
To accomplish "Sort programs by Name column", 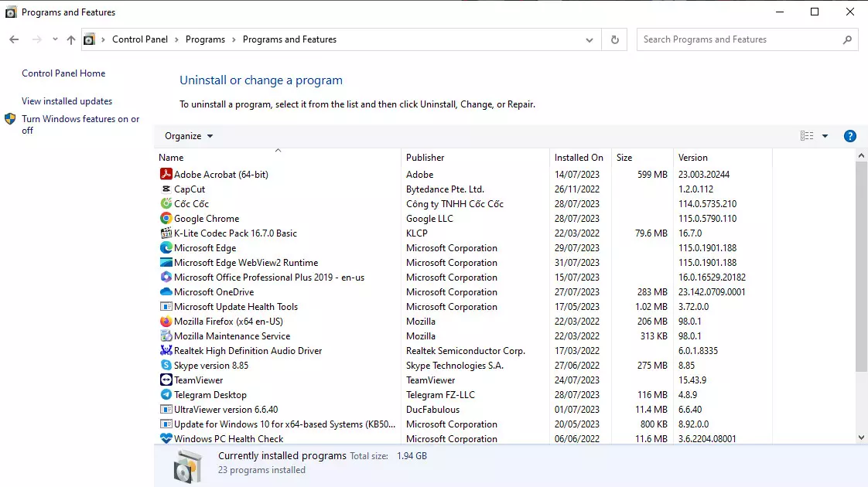I will (x=279, y=157).
